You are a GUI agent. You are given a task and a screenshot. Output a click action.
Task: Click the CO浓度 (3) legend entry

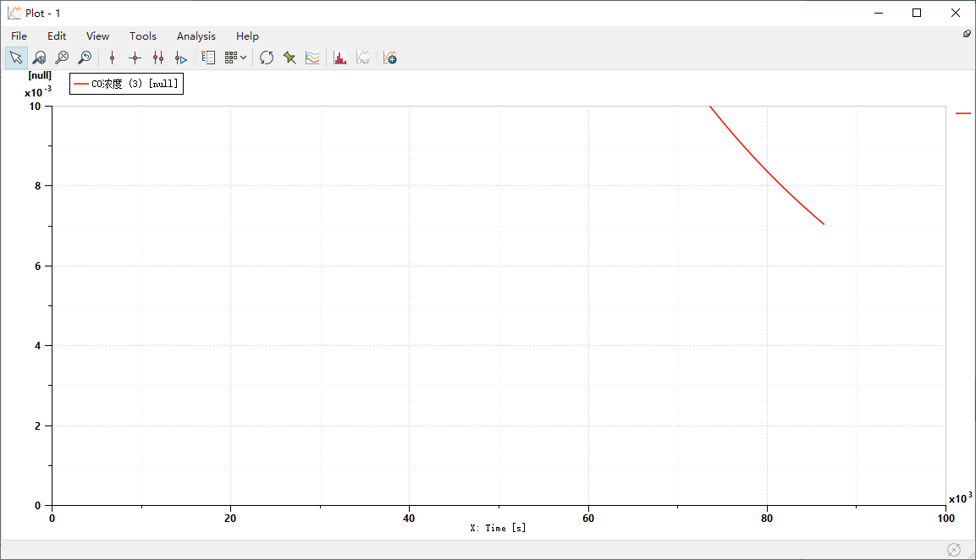(126, 84)
